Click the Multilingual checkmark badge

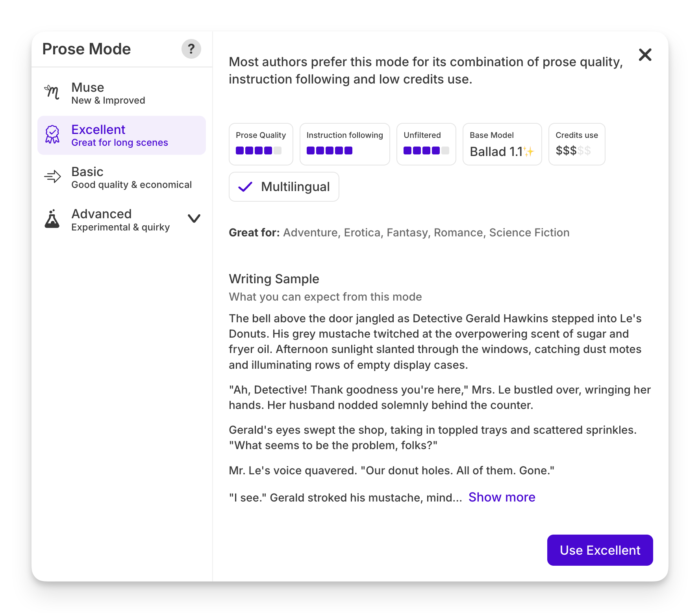(x=284, y=187)
